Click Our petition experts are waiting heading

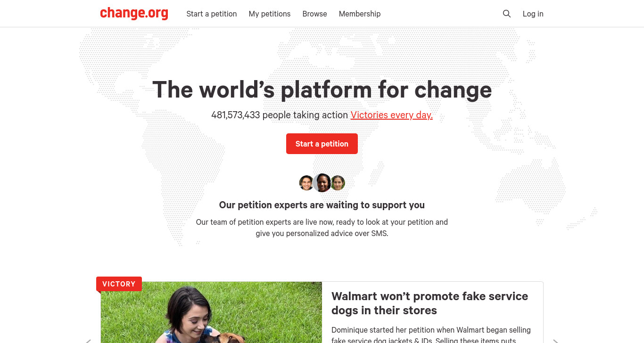click(x=322, y=205)
